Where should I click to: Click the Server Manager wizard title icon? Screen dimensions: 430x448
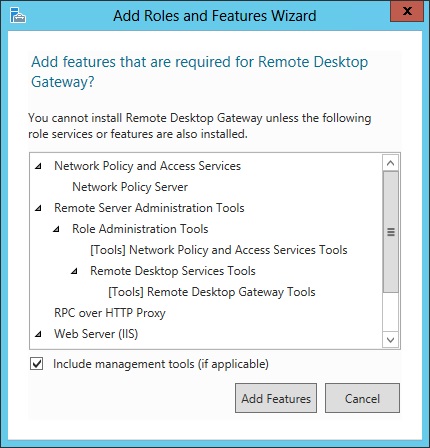(x=18, y=15)
